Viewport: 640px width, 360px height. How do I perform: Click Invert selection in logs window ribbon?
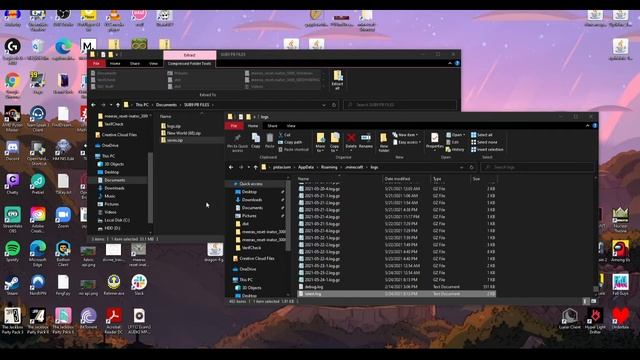point(487,149)
